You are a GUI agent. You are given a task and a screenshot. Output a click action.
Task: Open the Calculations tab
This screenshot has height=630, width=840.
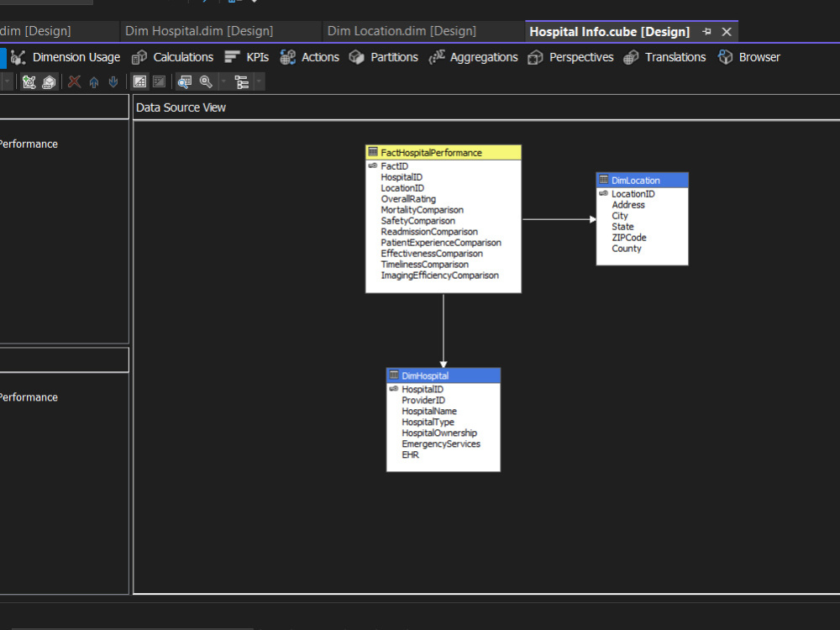(172, 57)
